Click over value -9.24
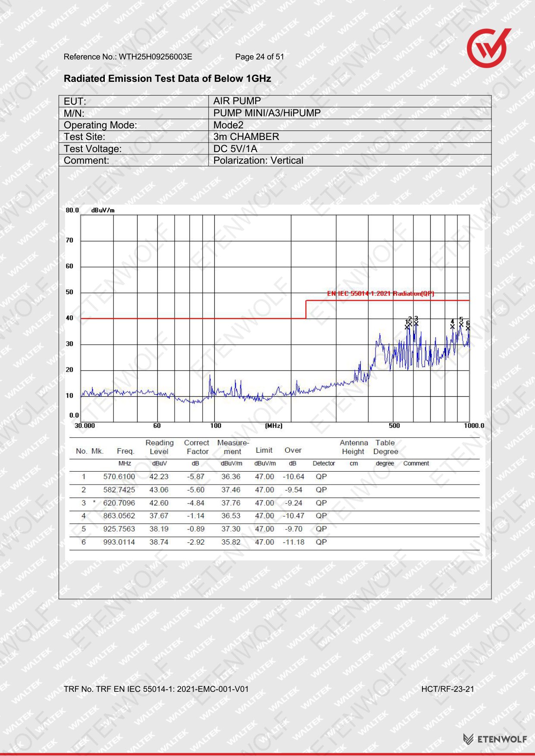535x756 pixels. pyautogui.click(x=294, y=503)
